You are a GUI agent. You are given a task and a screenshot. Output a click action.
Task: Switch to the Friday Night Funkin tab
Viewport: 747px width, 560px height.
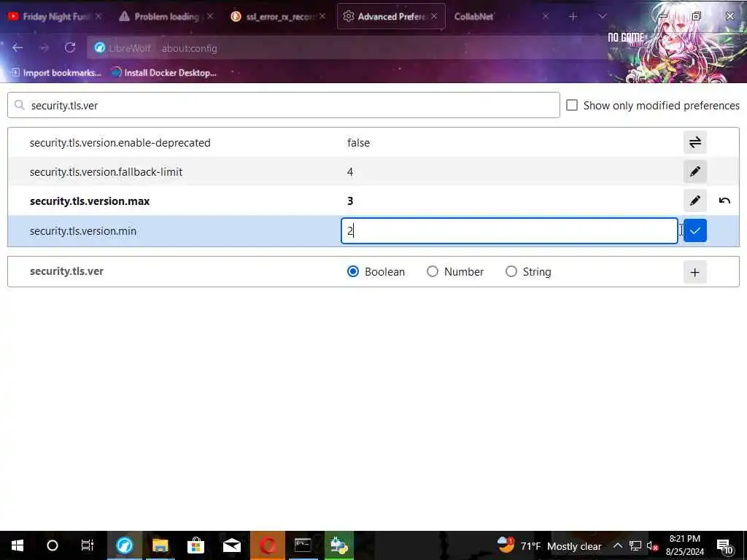point(55,16)
